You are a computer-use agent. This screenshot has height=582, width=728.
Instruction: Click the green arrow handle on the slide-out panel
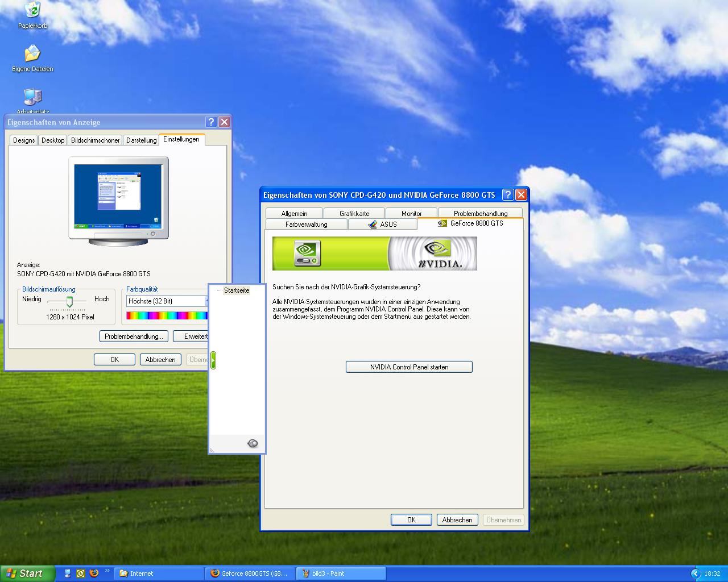213,360
